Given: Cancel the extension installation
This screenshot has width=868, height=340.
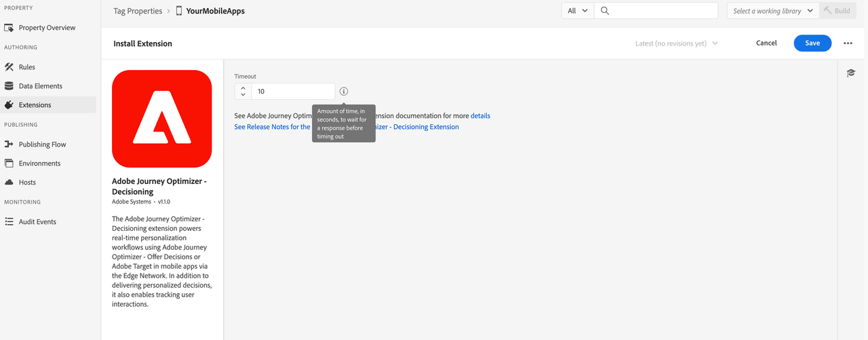Looking at the screenshot, I should [766, 43].
